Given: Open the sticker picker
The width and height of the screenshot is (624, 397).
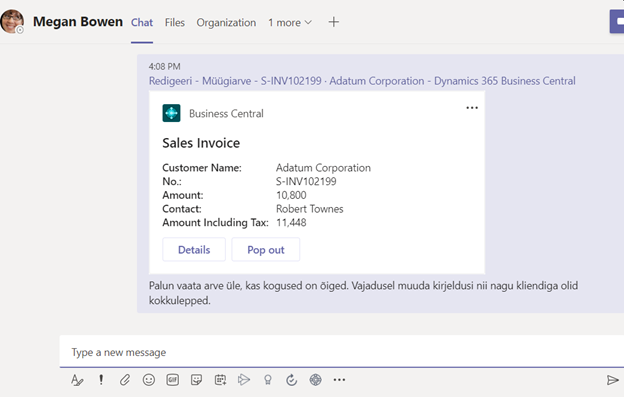Looking at the screenshot, I should point(196,380).
